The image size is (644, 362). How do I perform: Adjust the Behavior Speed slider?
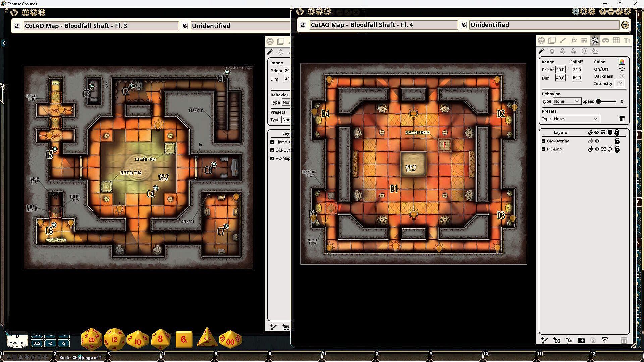(x=606, y=101)
